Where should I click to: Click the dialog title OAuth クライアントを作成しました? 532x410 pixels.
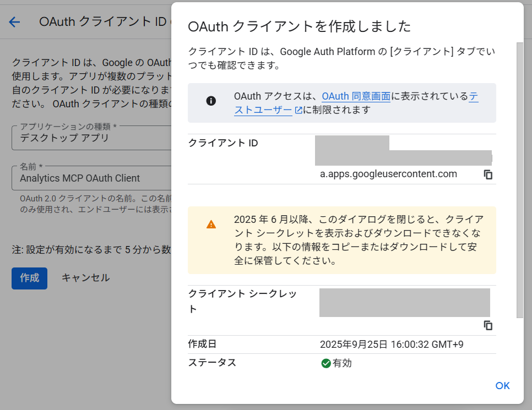click(x=300, y=26)
